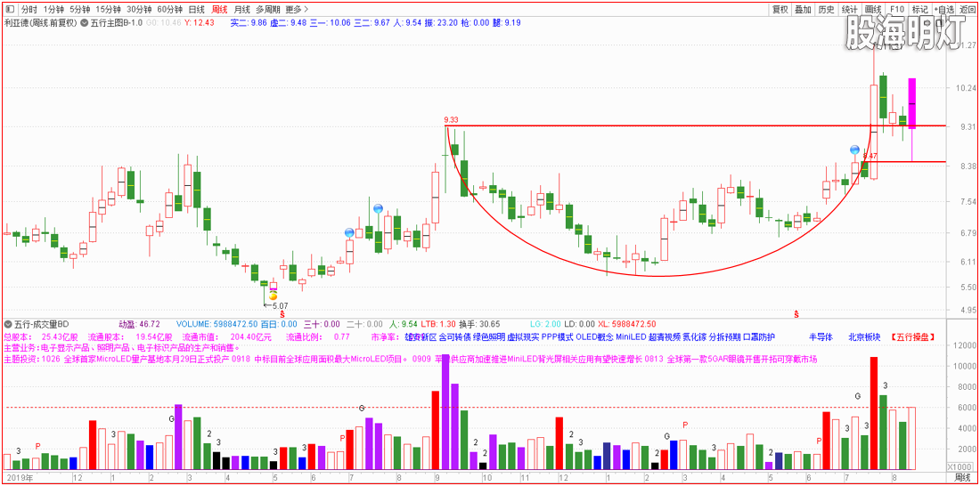Open 绿色照明 concept tag

click(489, 337)
